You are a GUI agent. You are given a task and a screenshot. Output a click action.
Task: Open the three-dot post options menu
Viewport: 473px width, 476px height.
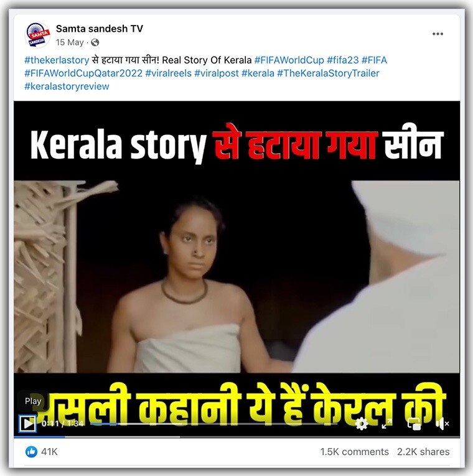pos(438,34)
